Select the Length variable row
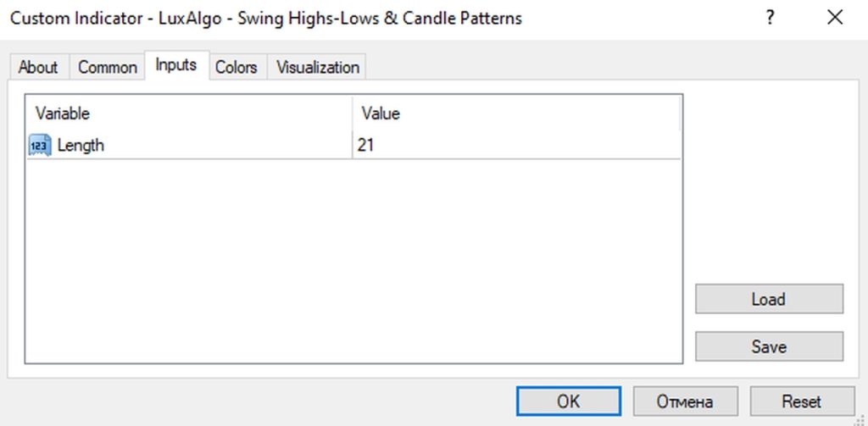868x426 pixels. [x=353, y=145]
